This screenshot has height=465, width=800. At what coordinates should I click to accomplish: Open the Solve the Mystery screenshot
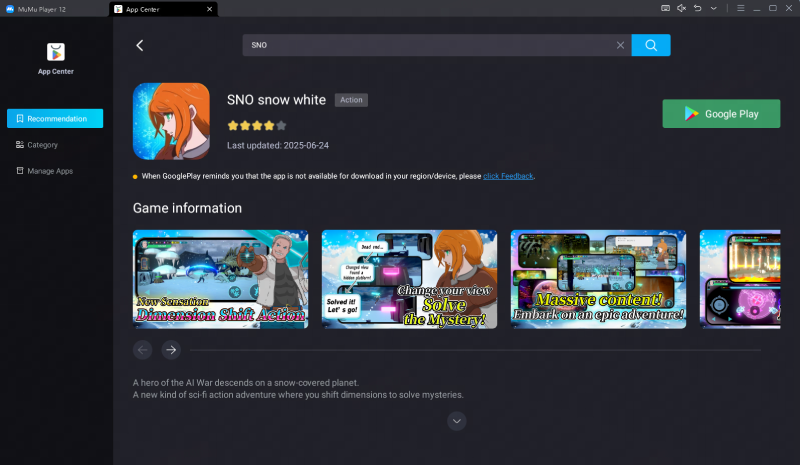click(409, 279)
